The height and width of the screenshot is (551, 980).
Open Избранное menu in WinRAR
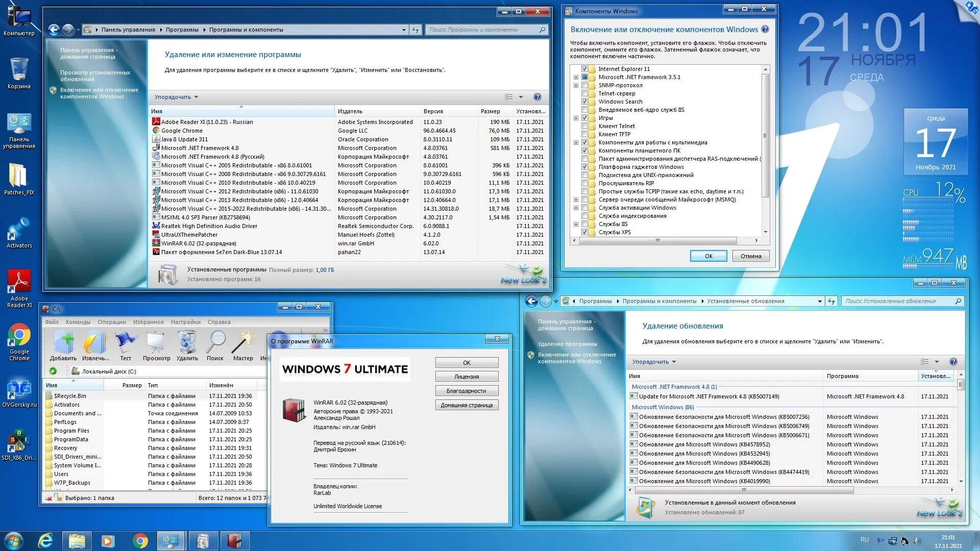click(x=148, y=322)
